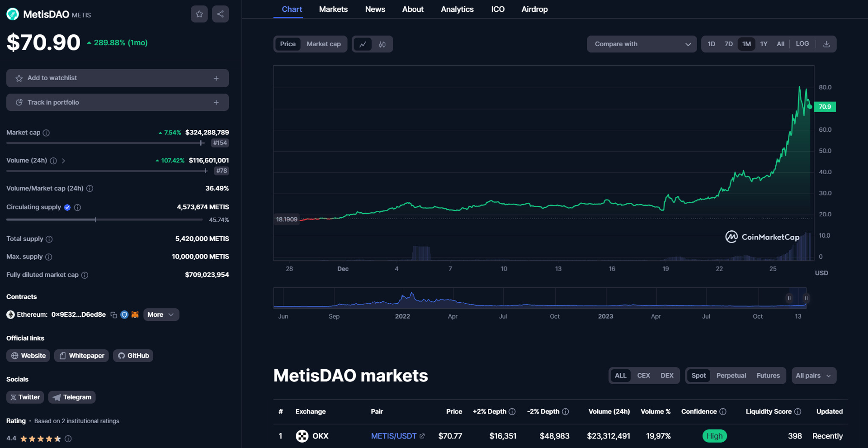Open the About tab
The height and width of the screenshot is (448, 868).
[413, 9]
